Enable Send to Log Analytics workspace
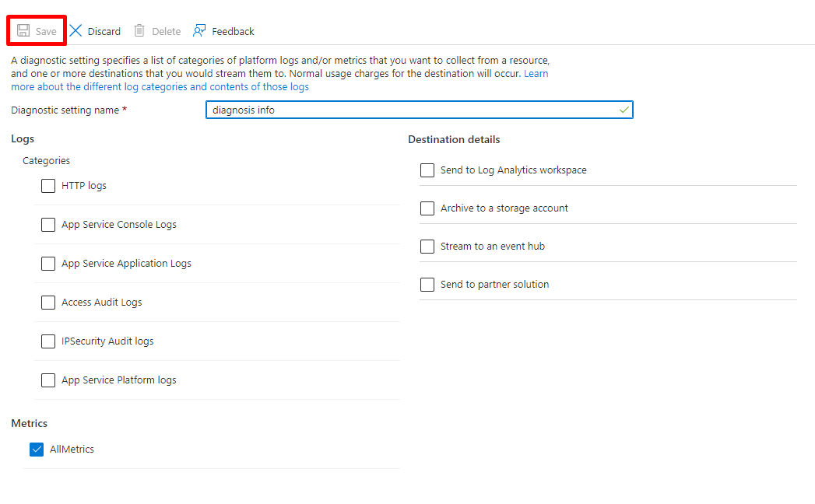 pos(427,170)
